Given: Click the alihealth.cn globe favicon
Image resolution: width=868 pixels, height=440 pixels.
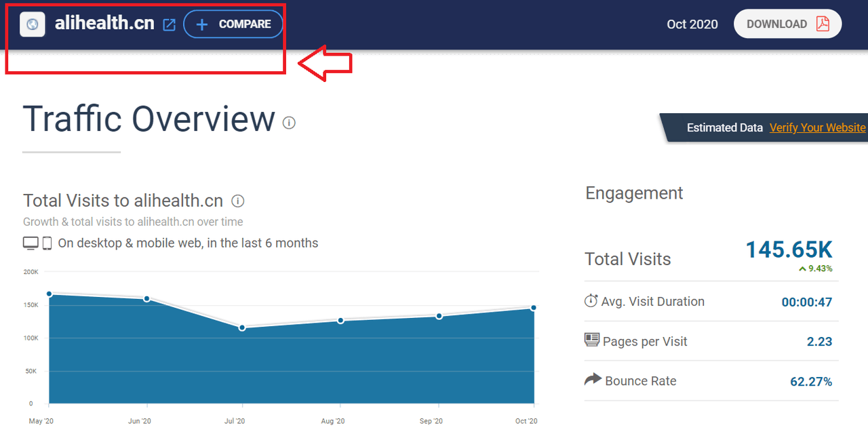Looking at the screenshot, I should tap(33, 24).
